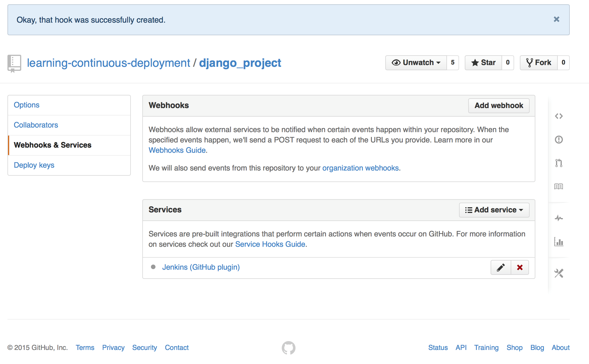The width and height of the screenshot is (589, 364).
Task: Star the django_project repository
Action: [x=483, y=63]
